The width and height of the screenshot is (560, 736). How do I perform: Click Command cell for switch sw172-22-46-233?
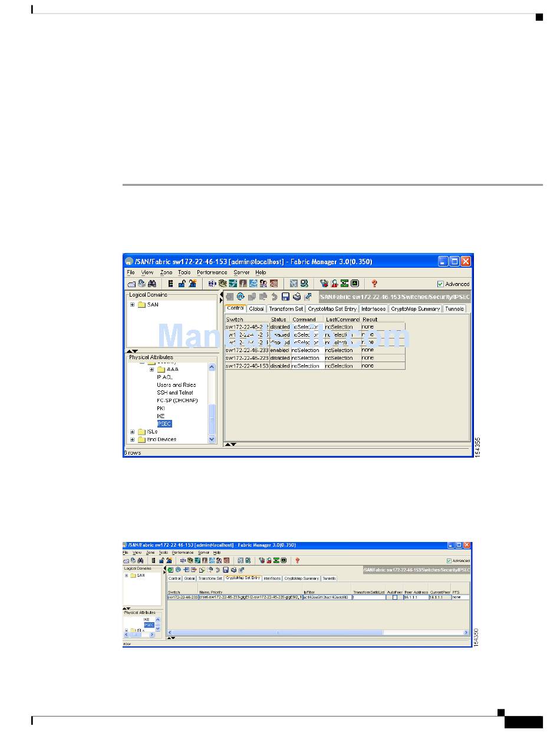pos(306,350)
